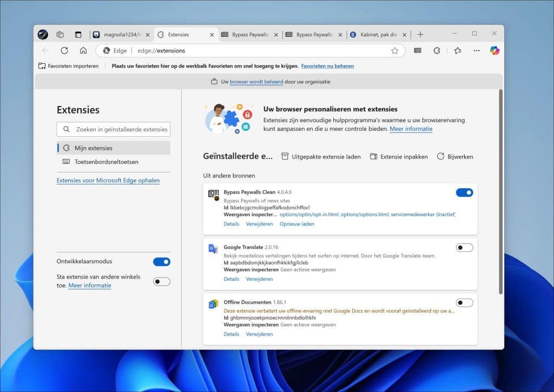Disable Bypass Paywalls Clean toggle

point(464,192)
